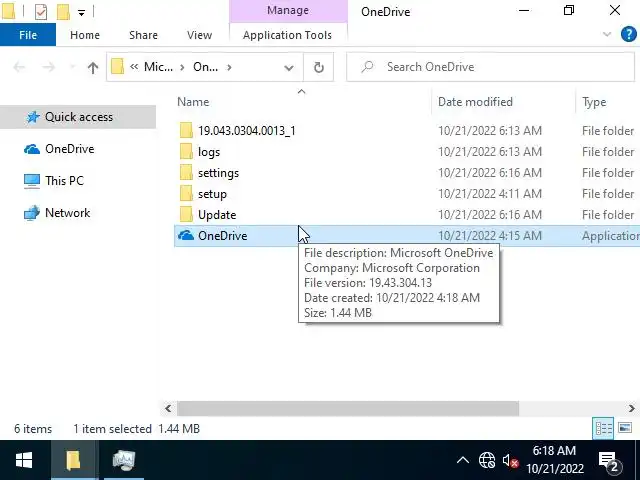The image size is (640, 480).
Task: Click the Mic... breadcrumb segment
Action: (158, 67)
